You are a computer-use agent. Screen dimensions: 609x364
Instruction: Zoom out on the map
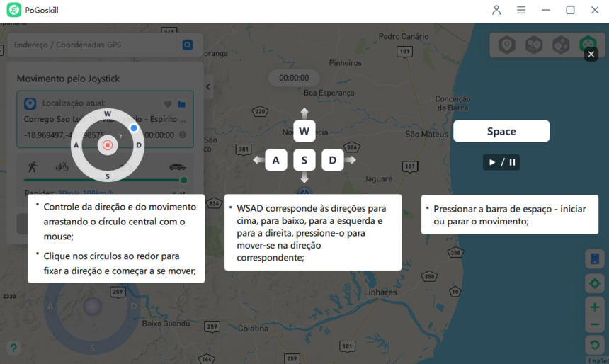point(595,325)
